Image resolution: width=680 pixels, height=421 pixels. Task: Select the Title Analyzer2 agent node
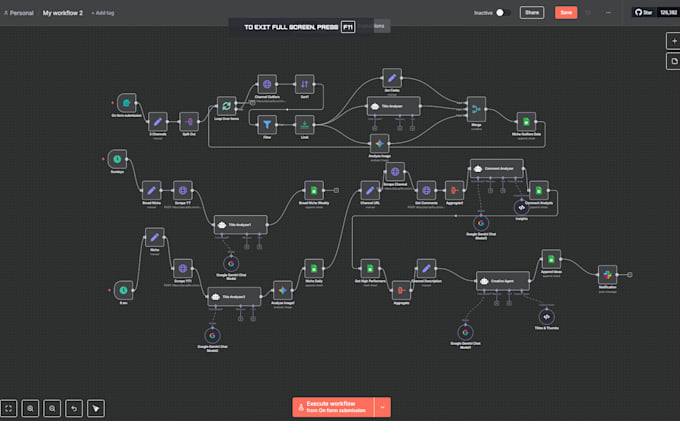tap(234, 297)
